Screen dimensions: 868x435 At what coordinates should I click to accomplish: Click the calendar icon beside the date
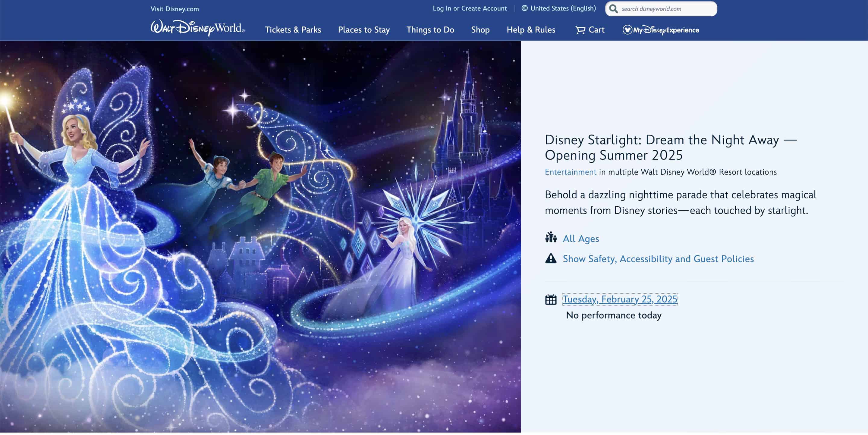tap(551, 299)
